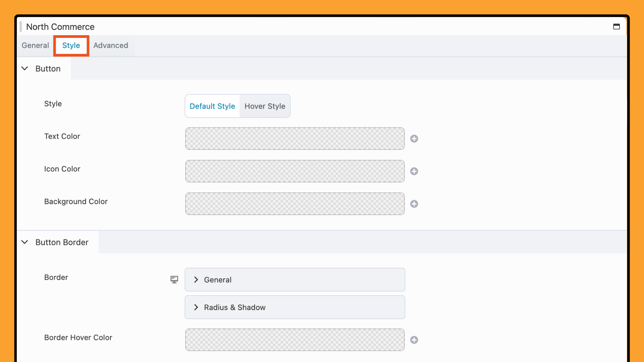Switch to Hover Style option

tap(265, 106)
